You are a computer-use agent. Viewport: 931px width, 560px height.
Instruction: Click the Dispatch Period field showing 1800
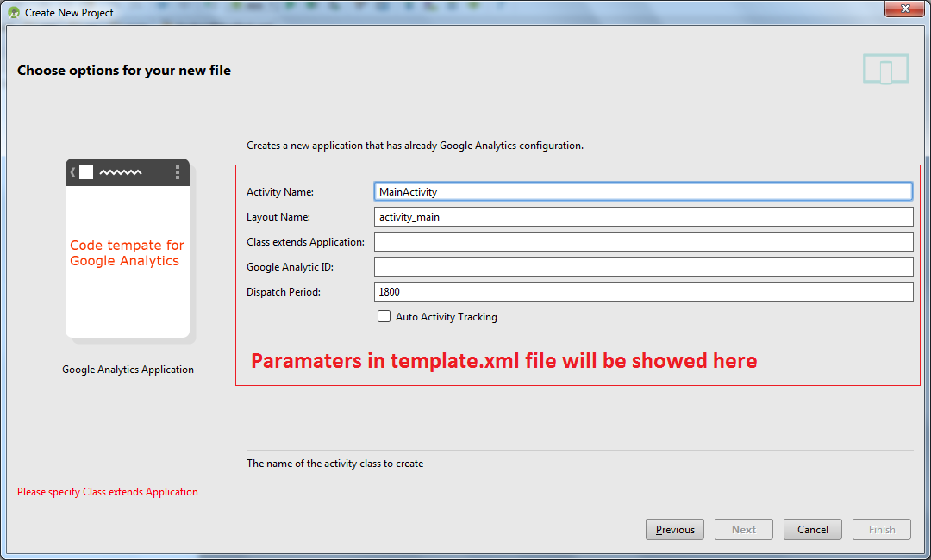click(643, 291)
